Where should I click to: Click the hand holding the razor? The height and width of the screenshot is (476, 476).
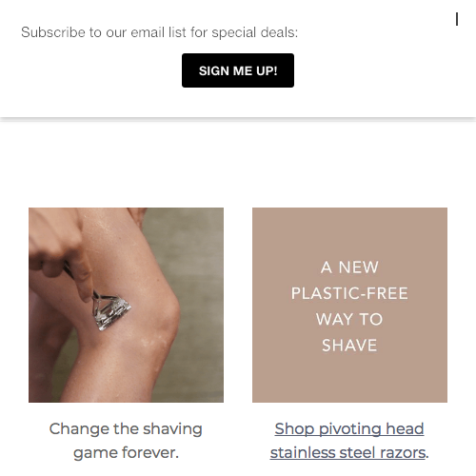click(59, 248)
